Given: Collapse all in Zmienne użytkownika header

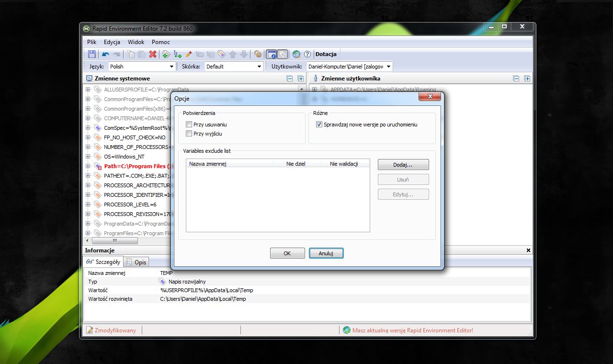Looking at the screenshot, I should pyautogui.click(x=516, y=79).
